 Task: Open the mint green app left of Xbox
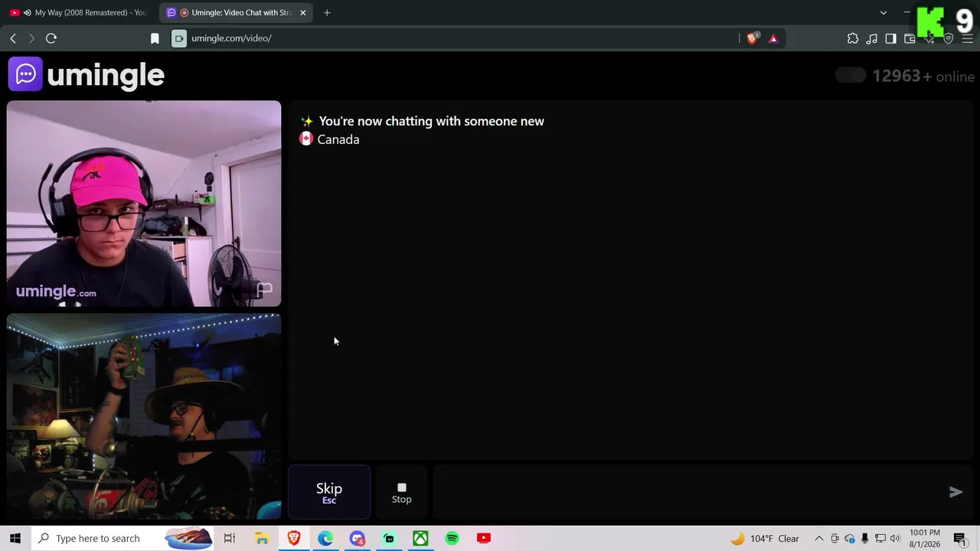pos(389,538)
